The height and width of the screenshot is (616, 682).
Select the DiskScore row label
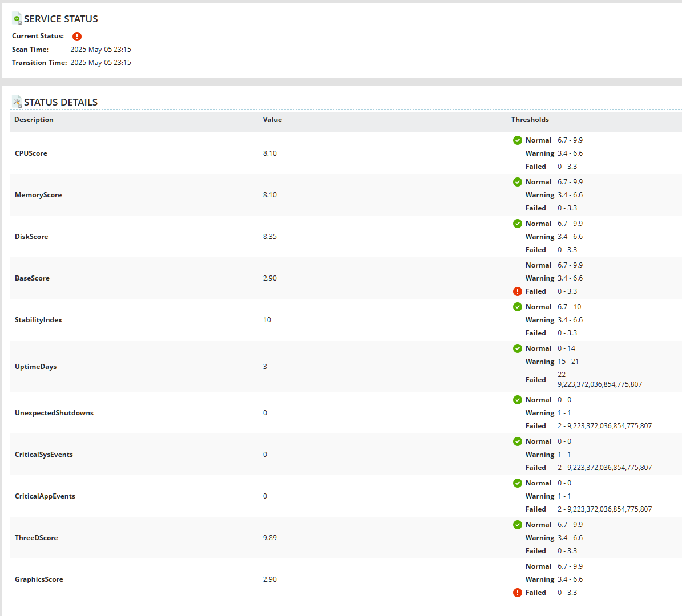point(31,237)
